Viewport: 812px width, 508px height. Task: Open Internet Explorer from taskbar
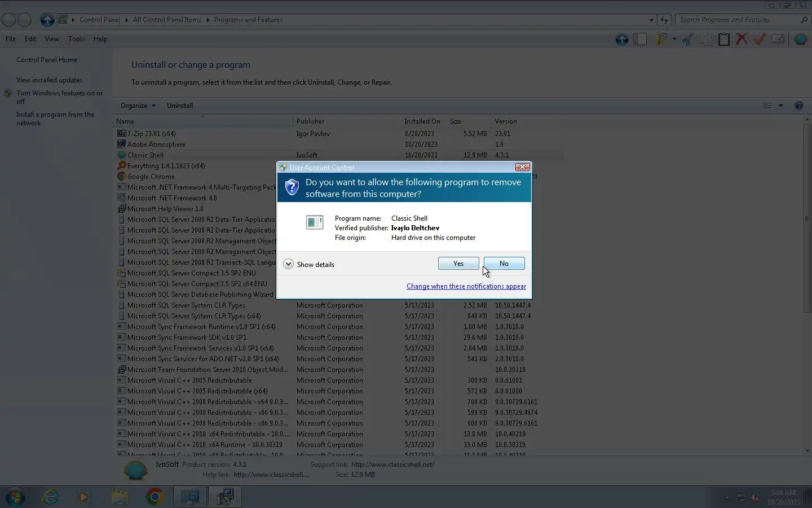coord(51,497)
